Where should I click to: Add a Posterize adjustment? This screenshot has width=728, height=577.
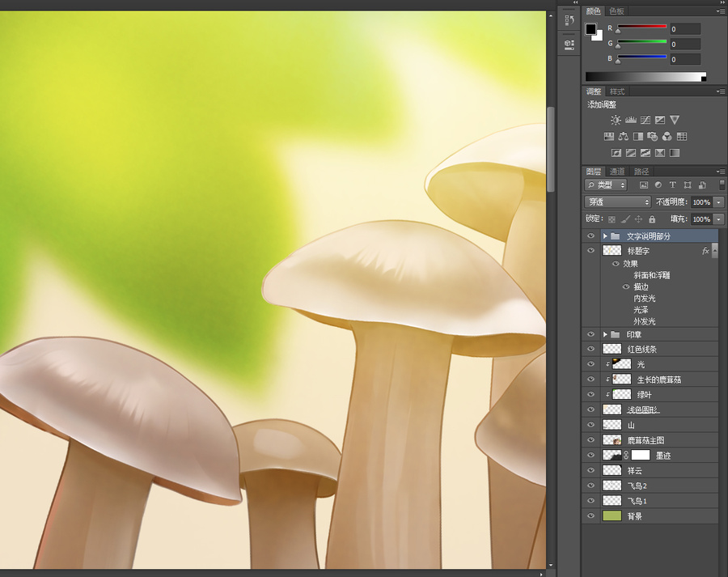click(631, 153)
